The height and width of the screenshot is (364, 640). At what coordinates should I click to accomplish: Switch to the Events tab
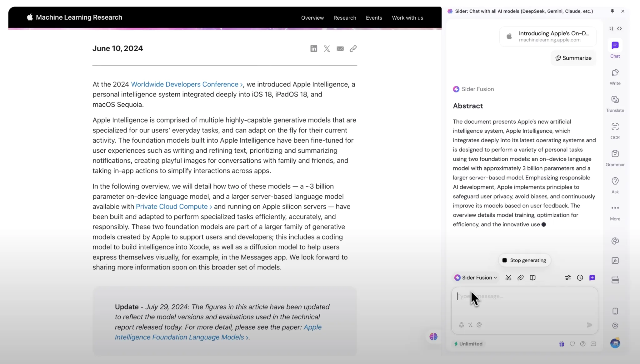tap(374, 18)
